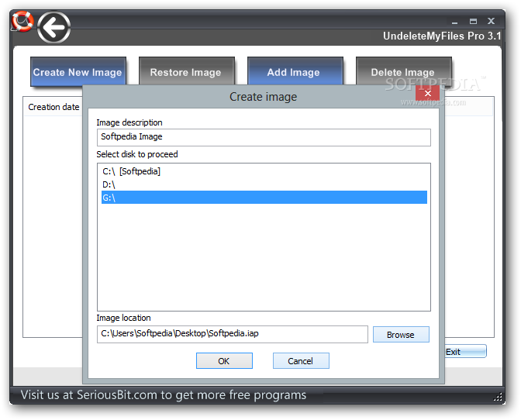
Task: Choose the Add Image button
Action: 295,71
